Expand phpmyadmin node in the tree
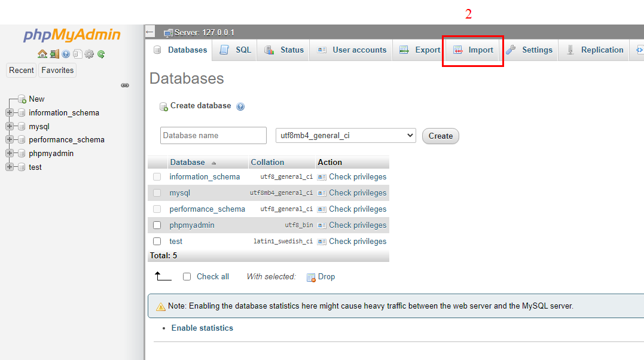This screenshot has width=644, height=360. pos(10,153)
